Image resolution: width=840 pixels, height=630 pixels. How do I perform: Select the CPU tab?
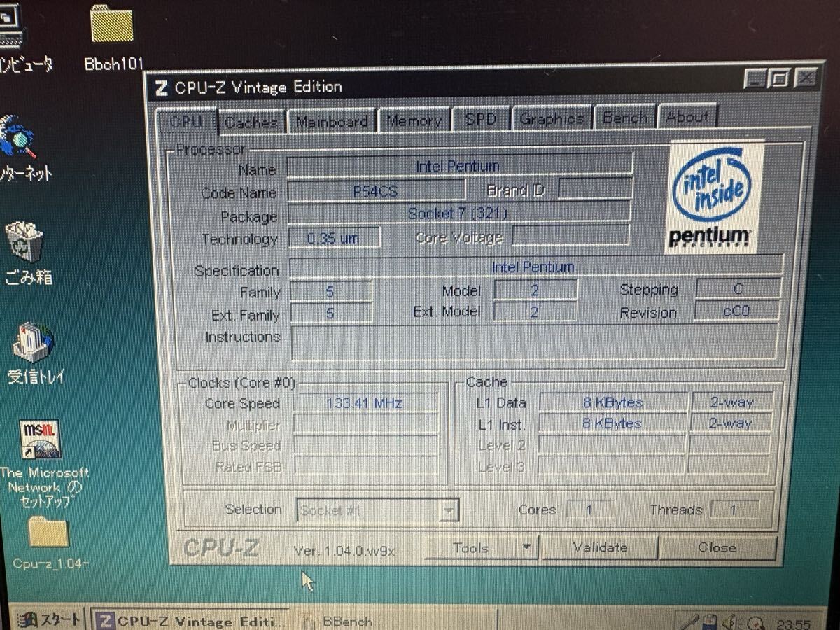[186, 121]
